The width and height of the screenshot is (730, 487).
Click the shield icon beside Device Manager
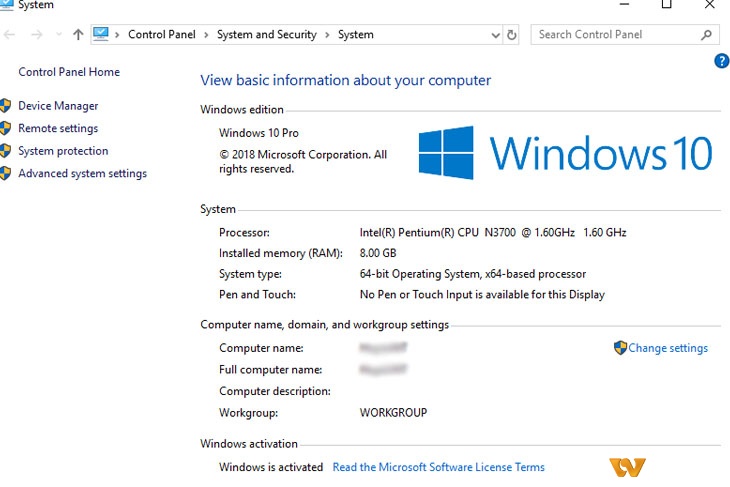click(6, 106)
